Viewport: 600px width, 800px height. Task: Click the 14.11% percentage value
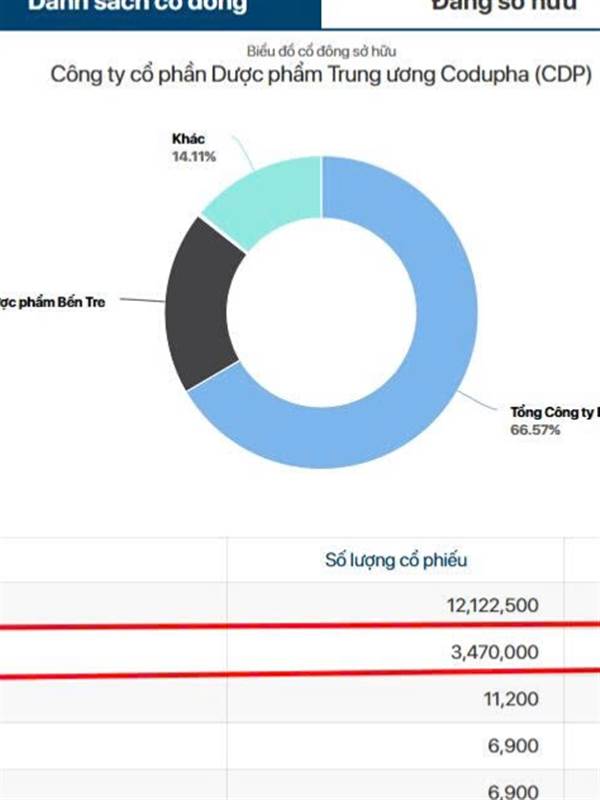[194, 156]
